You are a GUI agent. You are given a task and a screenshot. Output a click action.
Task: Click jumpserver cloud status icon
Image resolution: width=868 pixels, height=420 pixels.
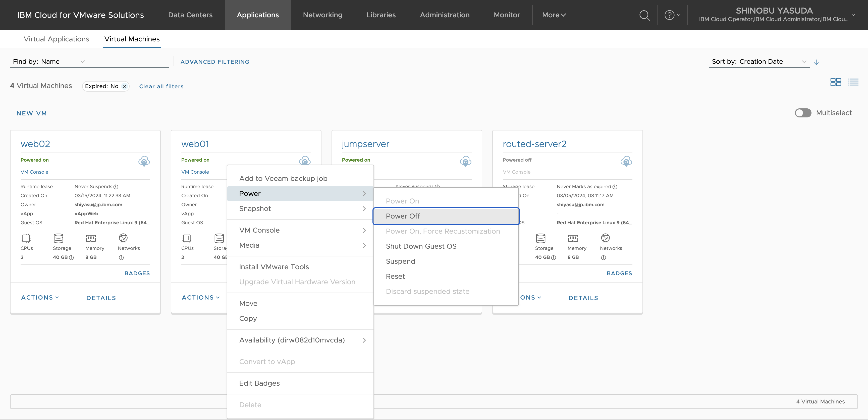[x=466, y=161]
